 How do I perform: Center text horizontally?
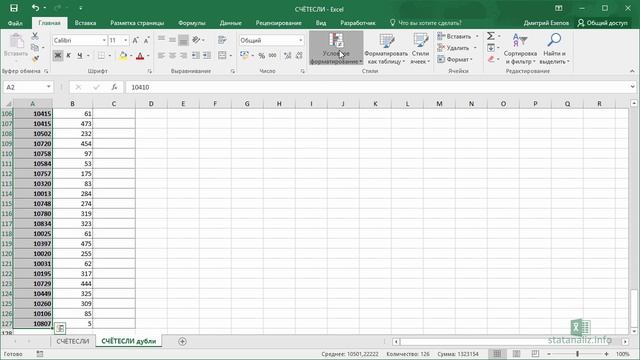pyautogui.click(x=173, y=56)
